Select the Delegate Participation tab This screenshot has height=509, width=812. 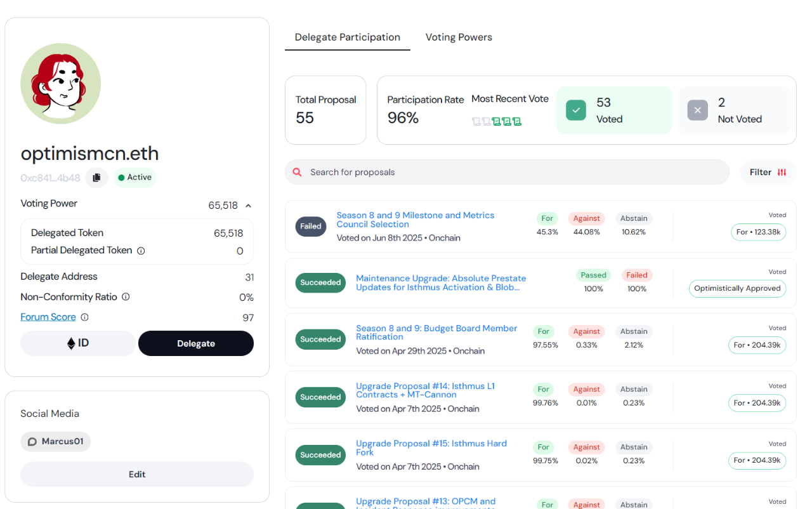[x=347, y=37]
